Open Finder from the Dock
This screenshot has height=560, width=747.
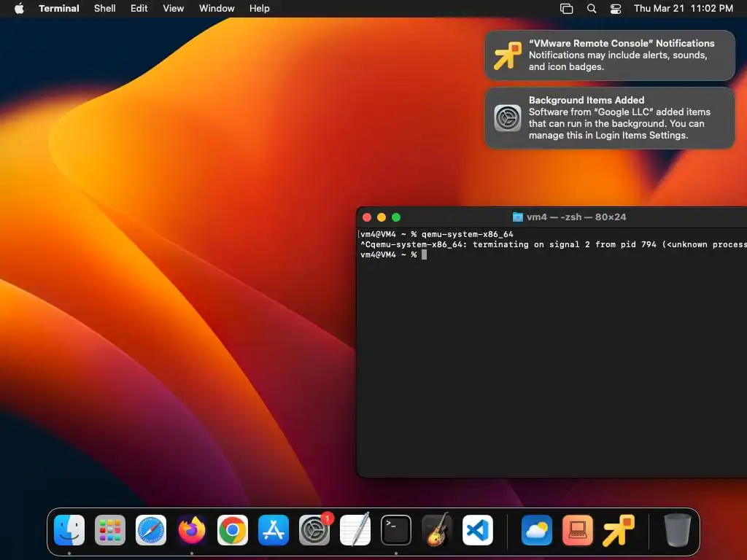pos(69,530)
